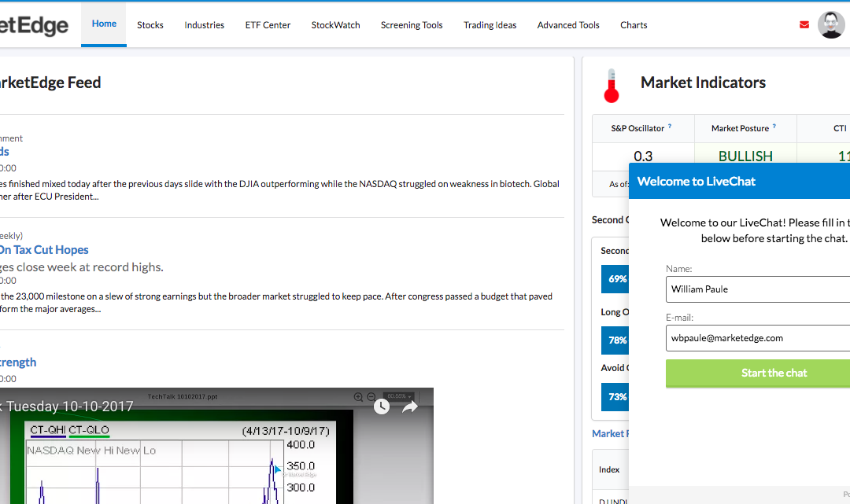Click the 78% blue bar
Screen dimensions: 850x504
point(615,340)
